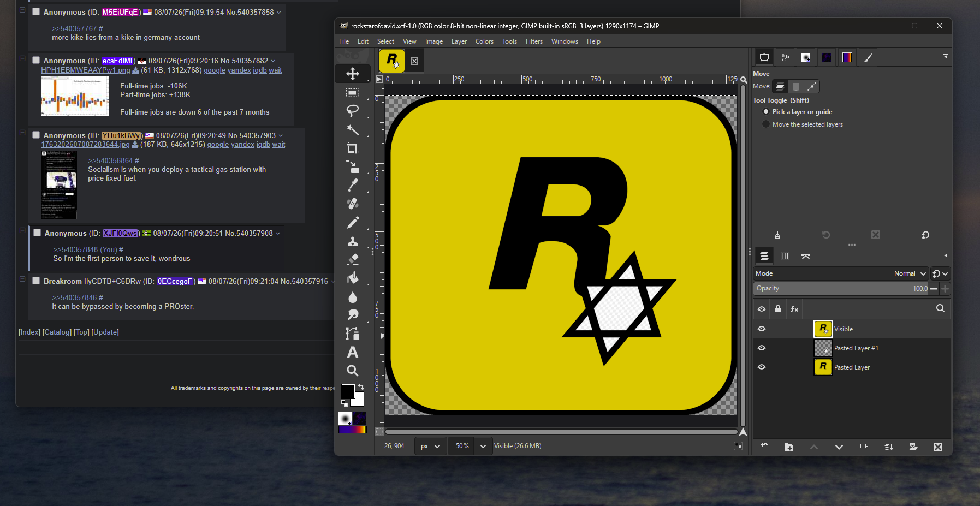Open the Layers dock tab configuration menu

(946, 255)
